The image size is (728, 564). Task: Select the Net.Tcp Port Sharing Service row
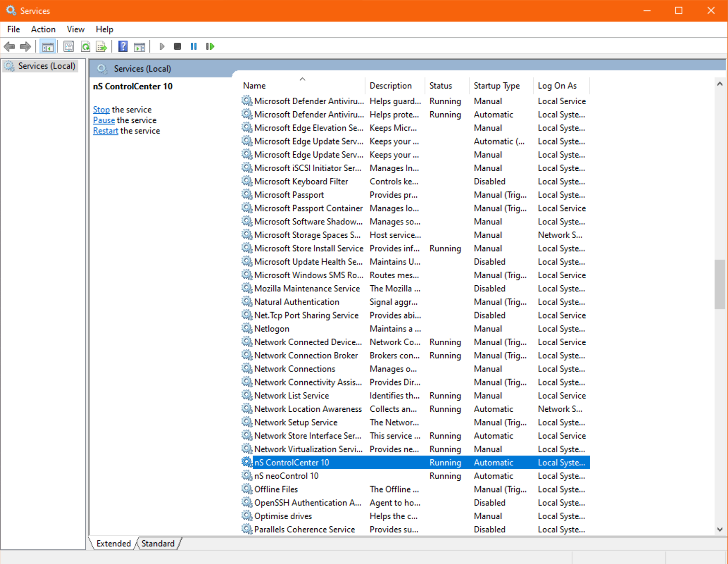(x=415, y=315)
